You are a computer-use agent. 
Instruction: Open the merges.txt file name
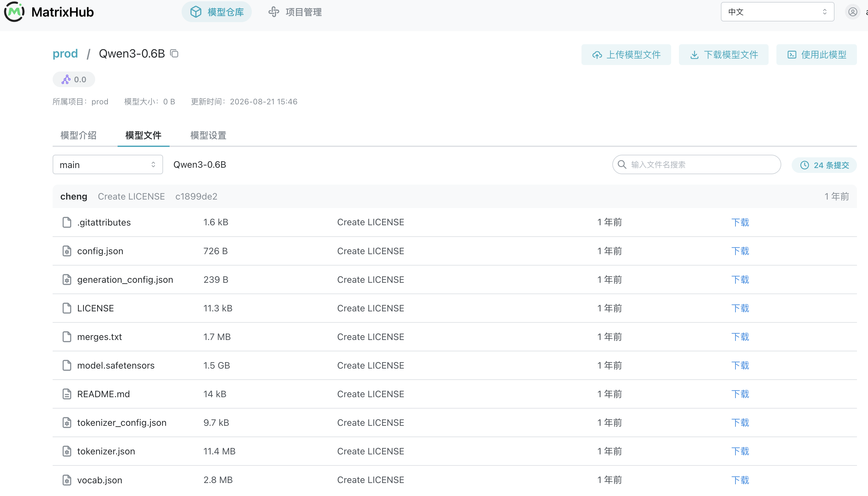pyautogui.click(x=99, y=337)
